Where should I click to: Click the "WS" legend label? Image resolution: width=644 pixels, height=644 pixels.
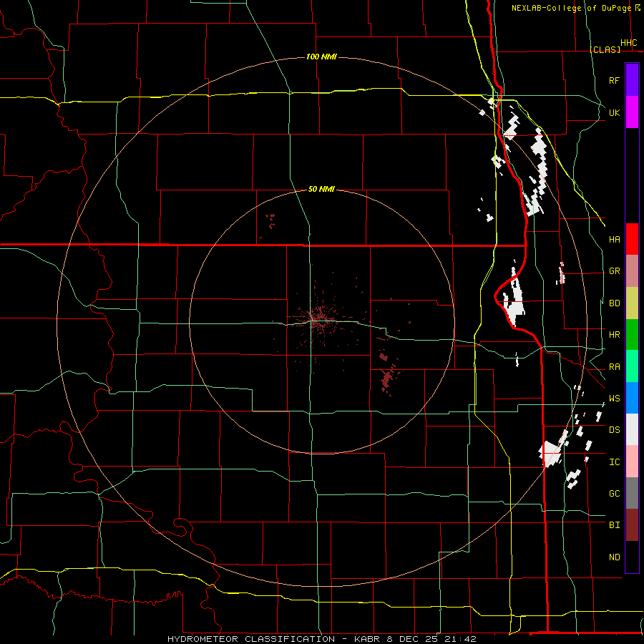coord(614,399)
